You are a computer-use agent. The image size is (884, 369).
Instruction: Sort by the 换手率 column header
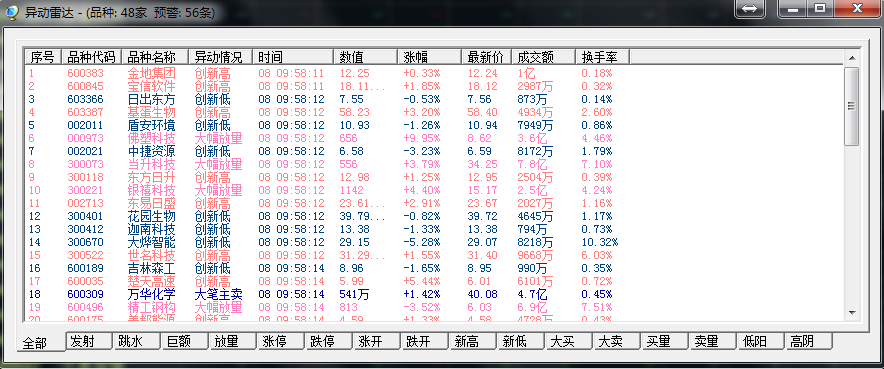click(603, 57)
